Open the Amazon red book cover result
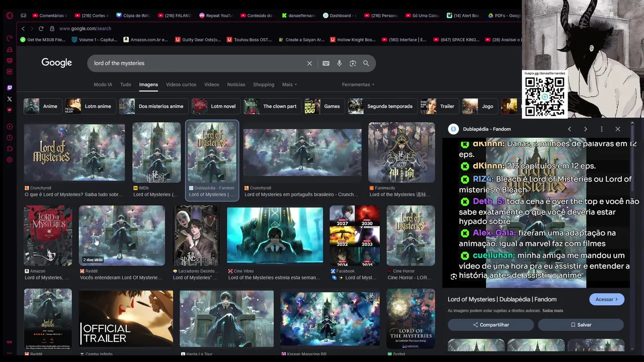Image resolution: width=644 pixels, height=362 pixels. pyautogui.click(x=48, y=235)
